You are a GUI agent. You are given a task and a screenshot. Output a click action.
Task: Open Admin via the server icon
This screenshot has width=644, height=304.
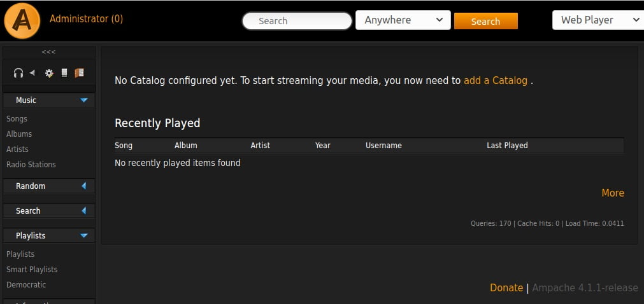[x=64, y=73]
